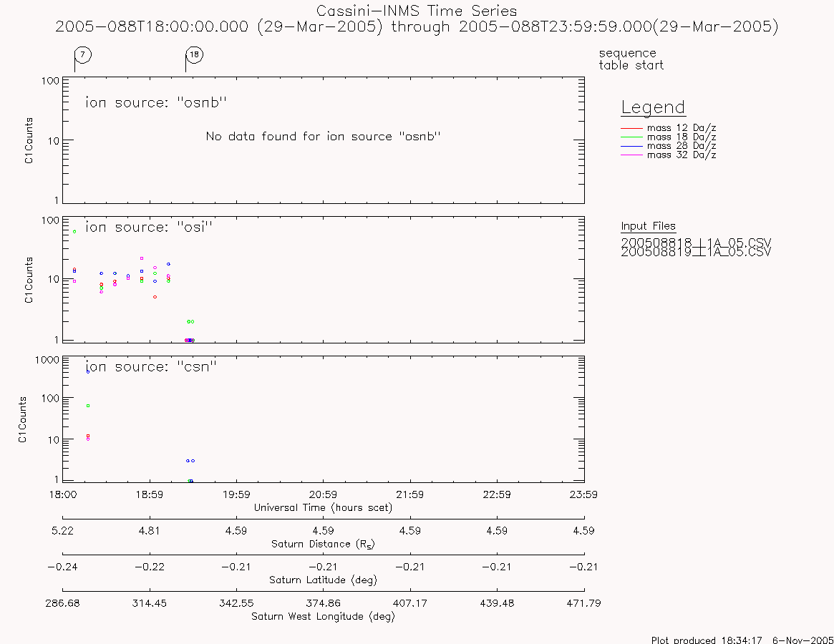Click the 18:00 time tick label
This screenshot has width=834, height=644.
coord(63,494)
